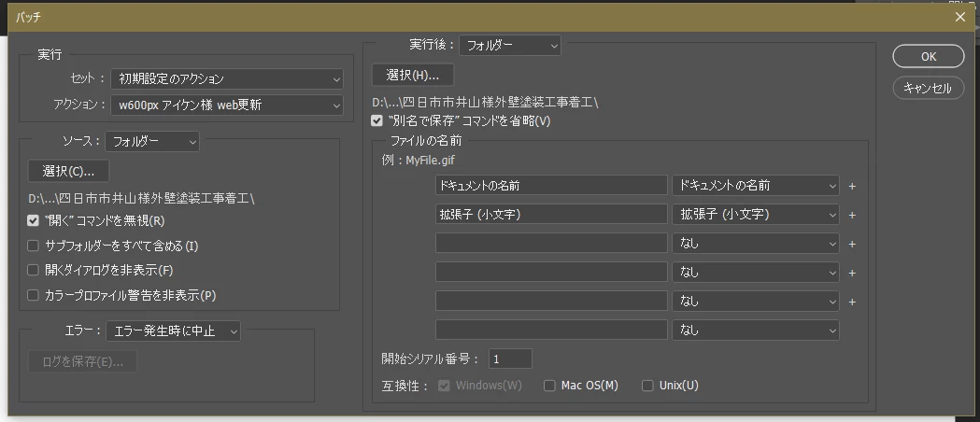
Task: Enable 開くダイアログを非表示(F) checkbox
Action: coord(33,271)
